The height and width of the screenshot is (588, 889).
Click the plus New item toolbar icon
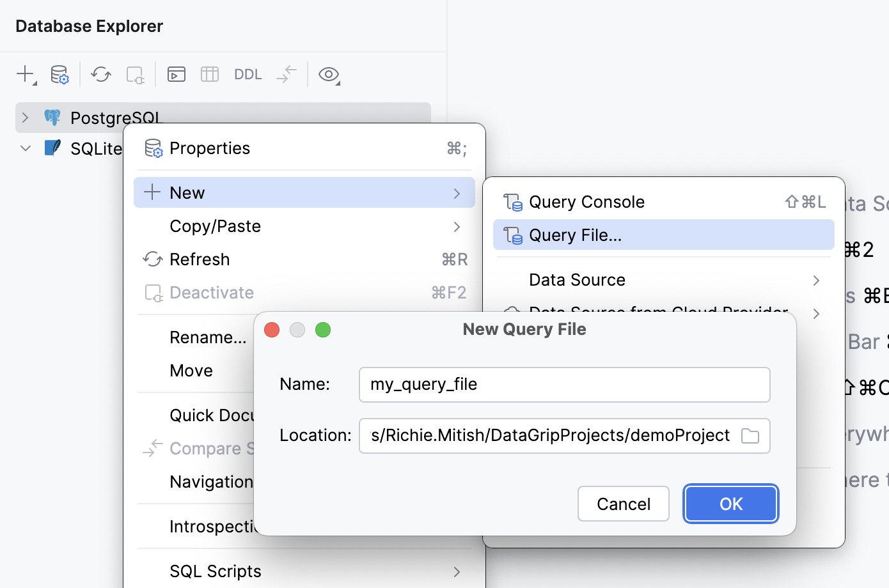pyautogui.click(x=23, y=74)
